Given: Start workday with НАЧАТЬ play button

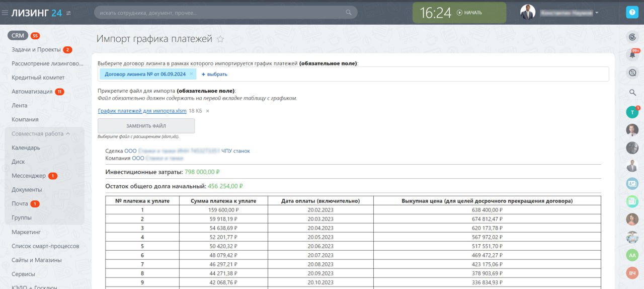Looking at the screenshot, I should click(x=469, y=13).
